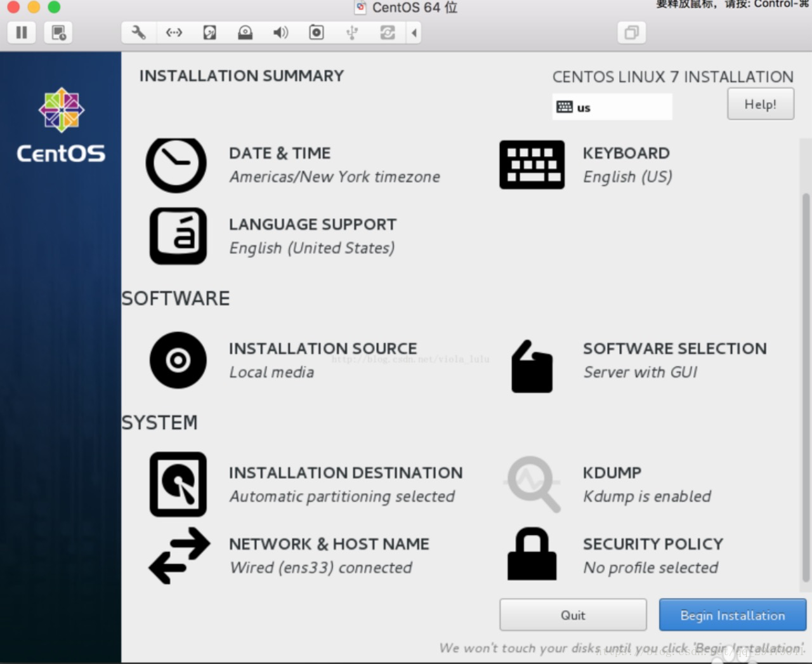
Task: Click the Kdump is enabled text
Action: pyautogui.click(x=647, y=496)
